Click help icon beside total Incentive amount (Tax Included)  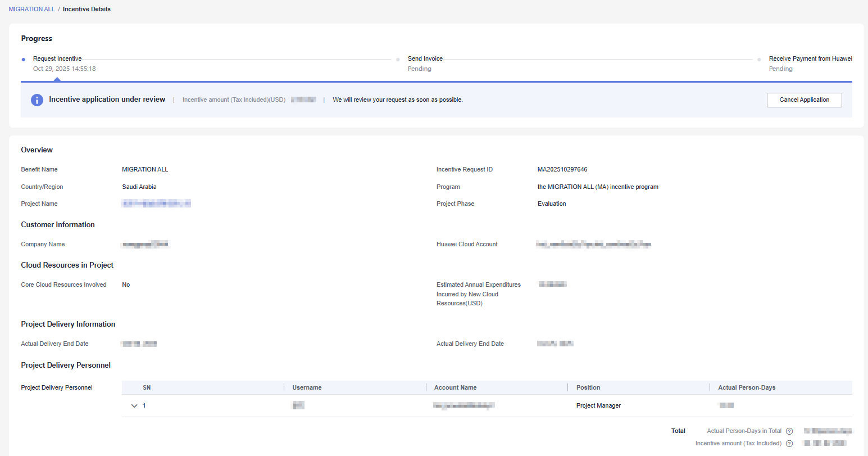(x=789, y=444)
